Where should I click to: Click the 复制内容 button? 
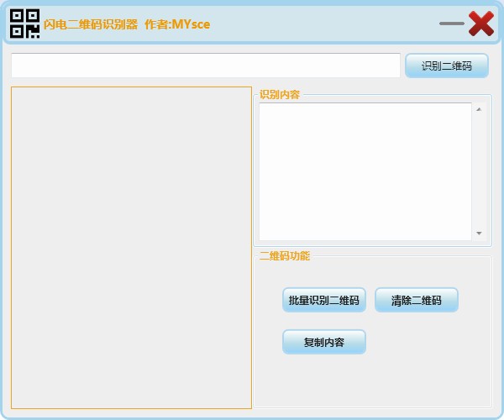324,342
